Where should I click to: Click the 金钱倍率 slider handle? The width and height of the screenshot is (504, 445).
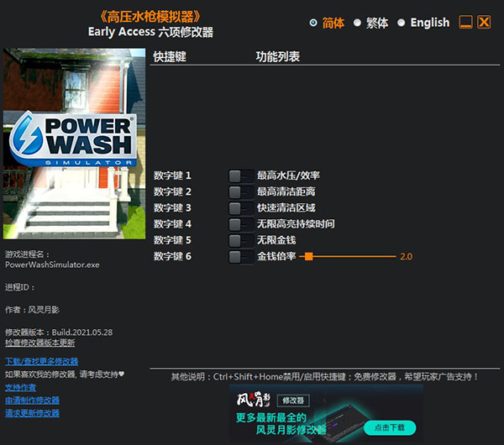coord(308,256)
